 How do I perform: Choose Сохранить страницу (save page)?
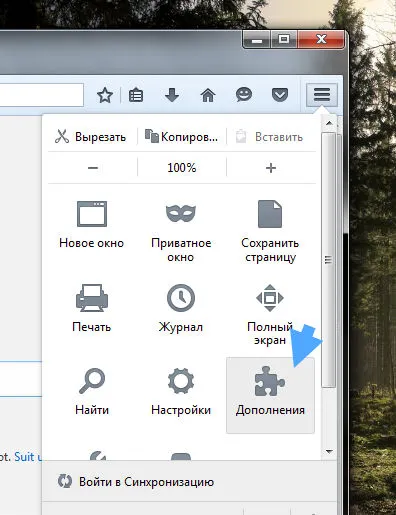coord(270,232)
